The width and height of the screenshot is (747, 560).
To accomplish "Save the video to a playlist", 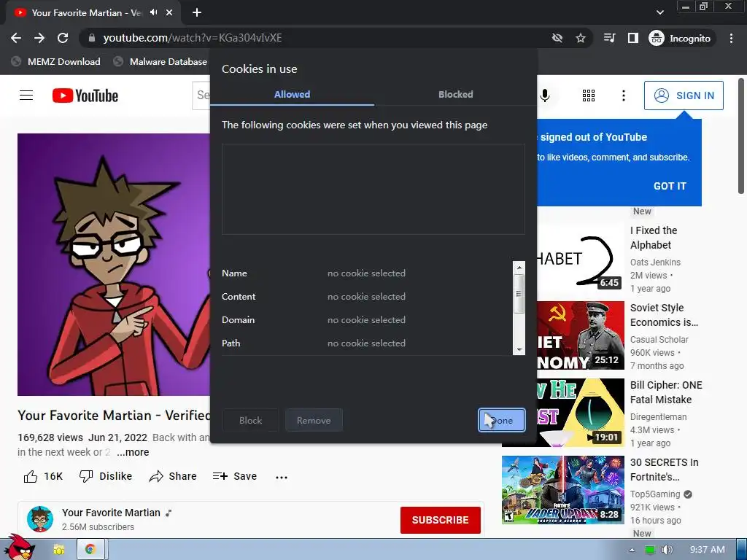I will point(234,476).
